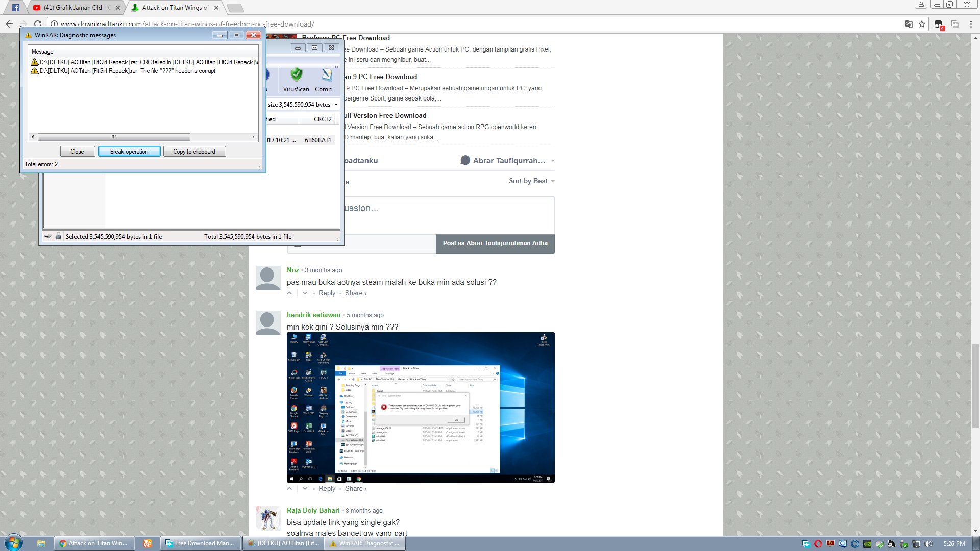
Task: Click Noz's avatar image
Action: click(268, 278)
